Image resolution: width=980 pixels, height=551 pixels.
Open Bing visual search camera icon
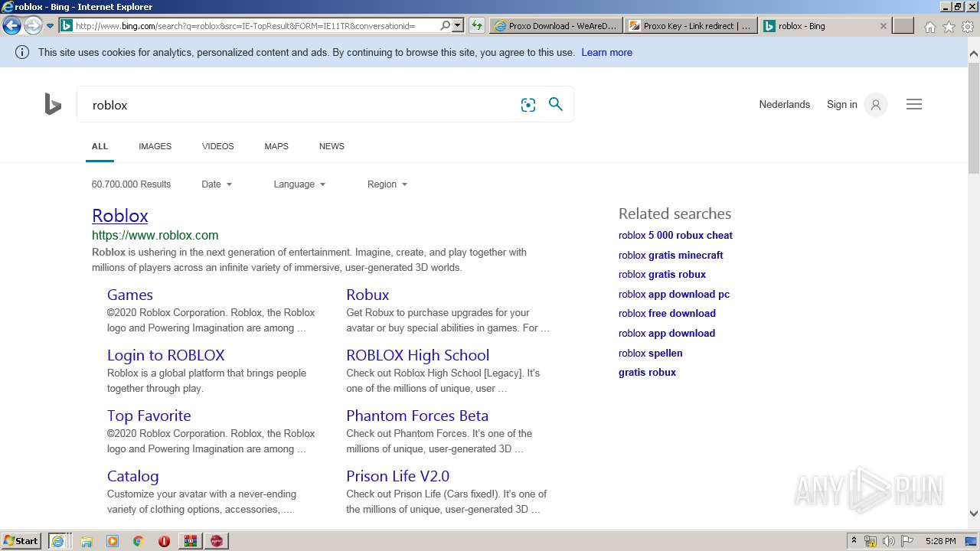pyautogui.click(x=528, y=105)
